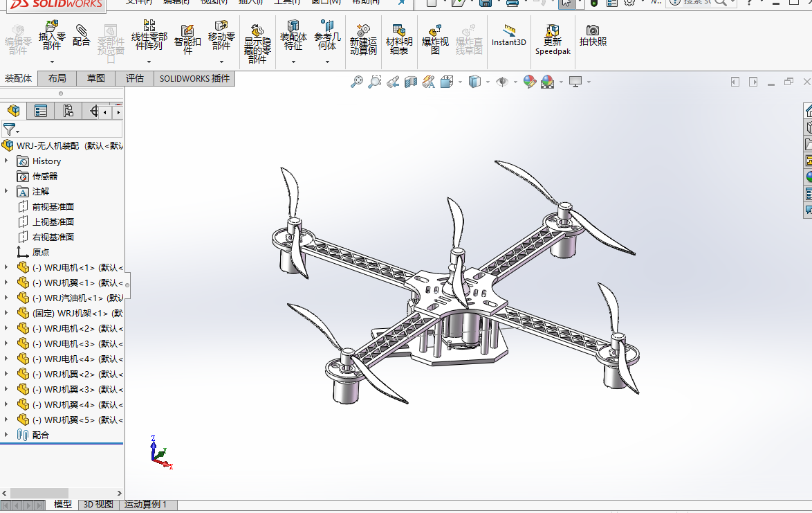Expand the right panel arrow button
The image size is (812, 513).
tap(753, 82)
